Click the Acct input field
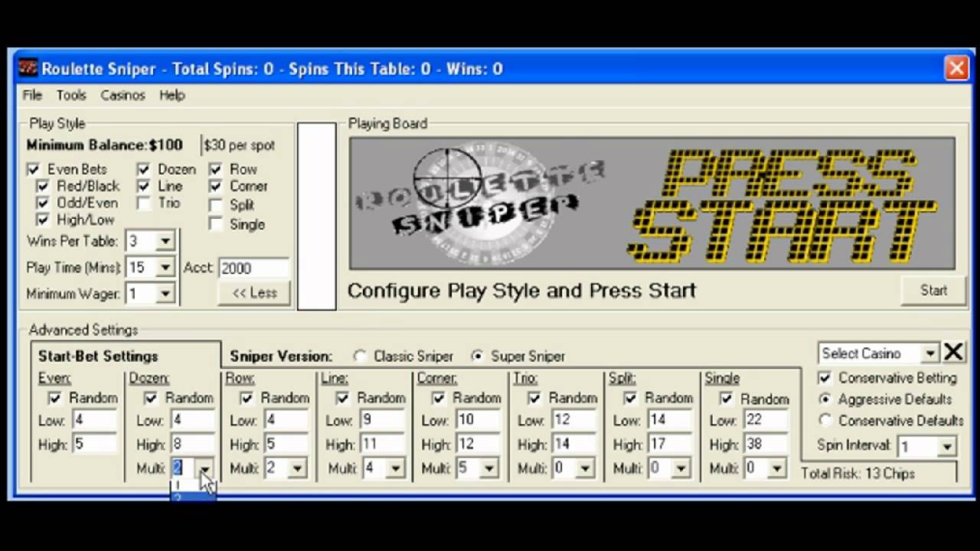 coord(253,268)
